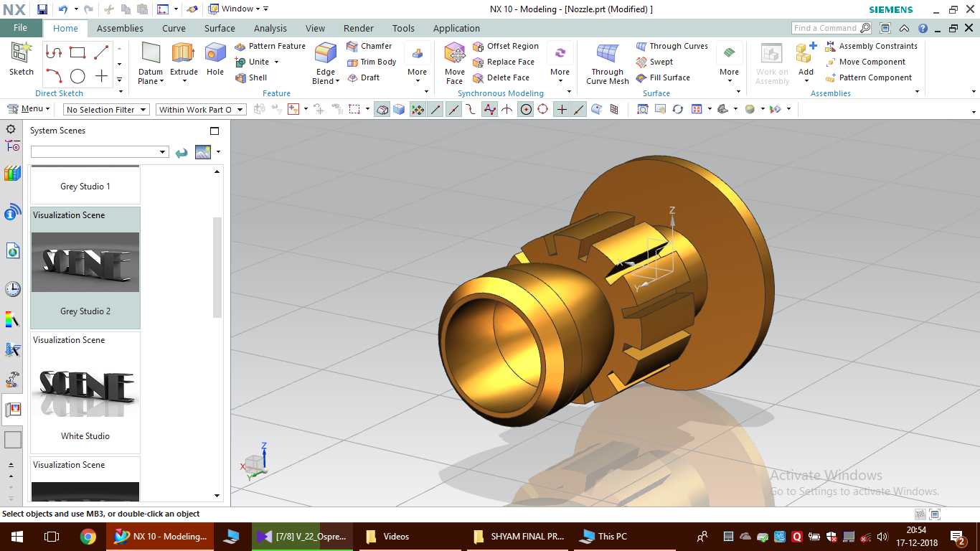The image size is (980, 551).
Task: Click the Chamfer button
Action: coord(369,46)
